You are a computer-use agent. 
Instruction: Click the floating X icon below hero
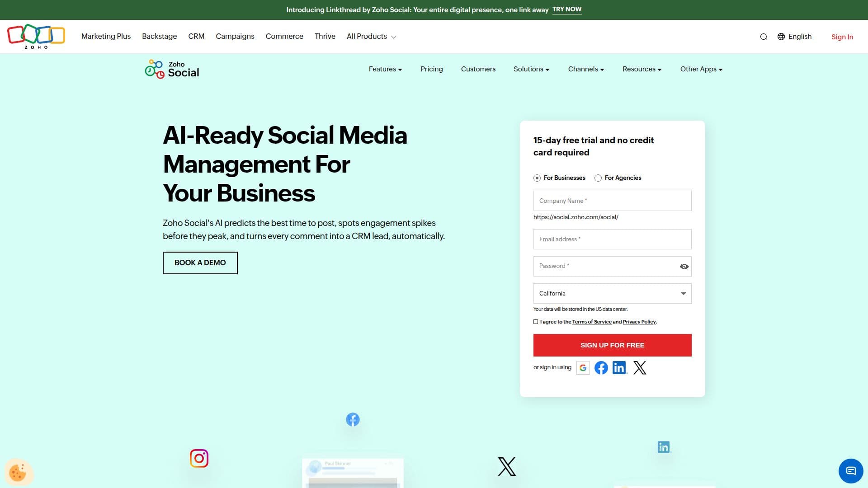coord(507,466)
